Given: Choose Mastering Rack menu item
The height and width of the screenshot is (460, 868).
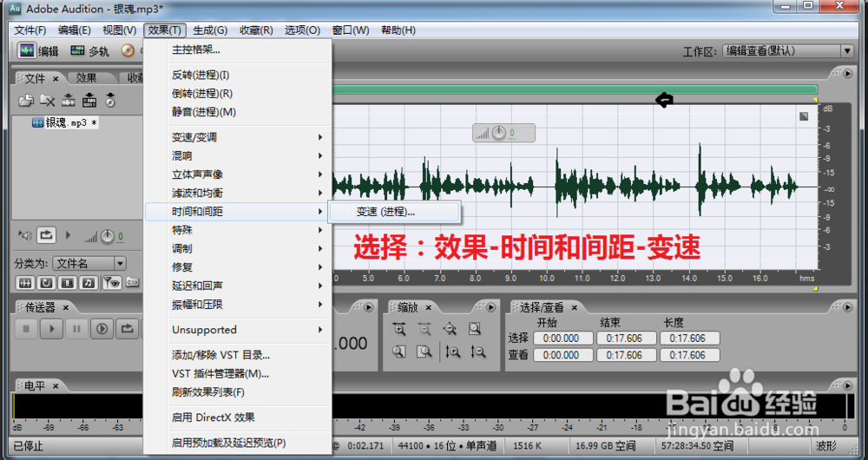Looking at the screenshot, I should coord(238,49).
